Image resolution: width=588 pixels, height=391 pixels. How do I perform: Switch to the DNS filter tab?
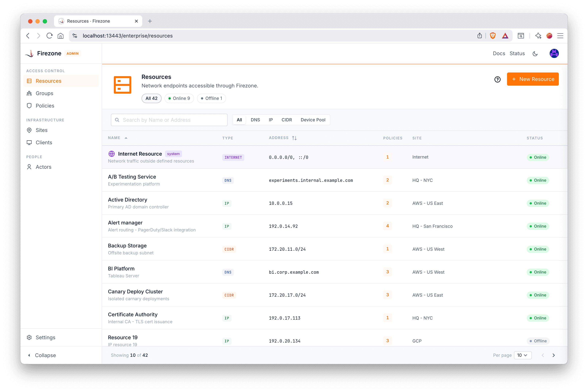255,120
